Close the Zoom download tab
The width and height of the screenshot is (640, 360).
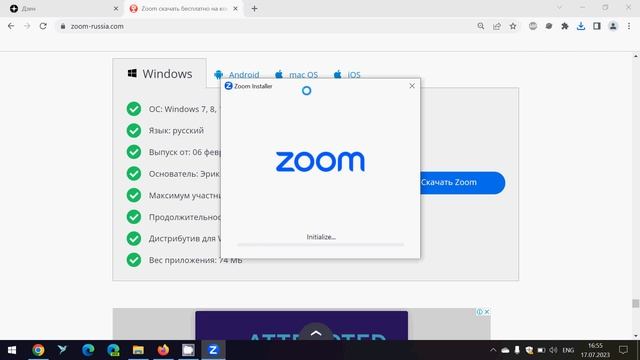click(236, 9)
